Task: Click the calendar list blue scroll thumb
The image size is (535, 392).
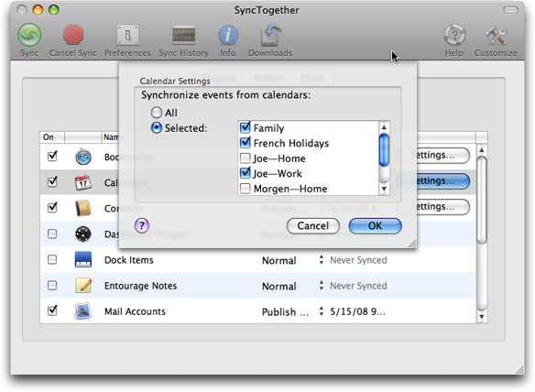Action: [384, 150]
